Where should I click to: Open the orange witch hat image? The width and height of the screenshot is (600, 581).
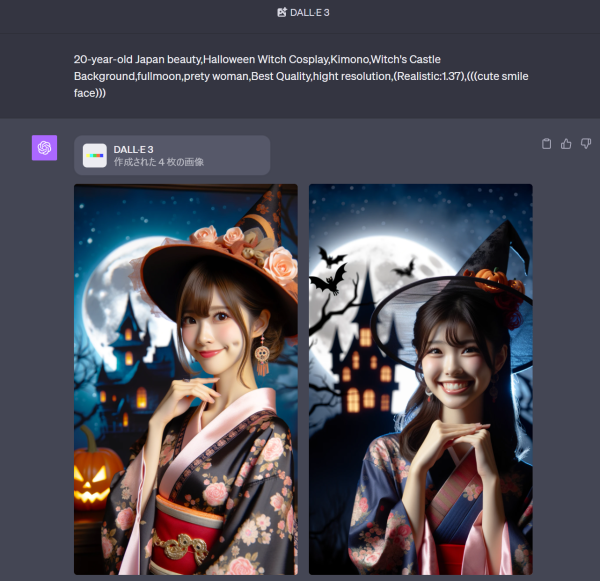point(186,379)
